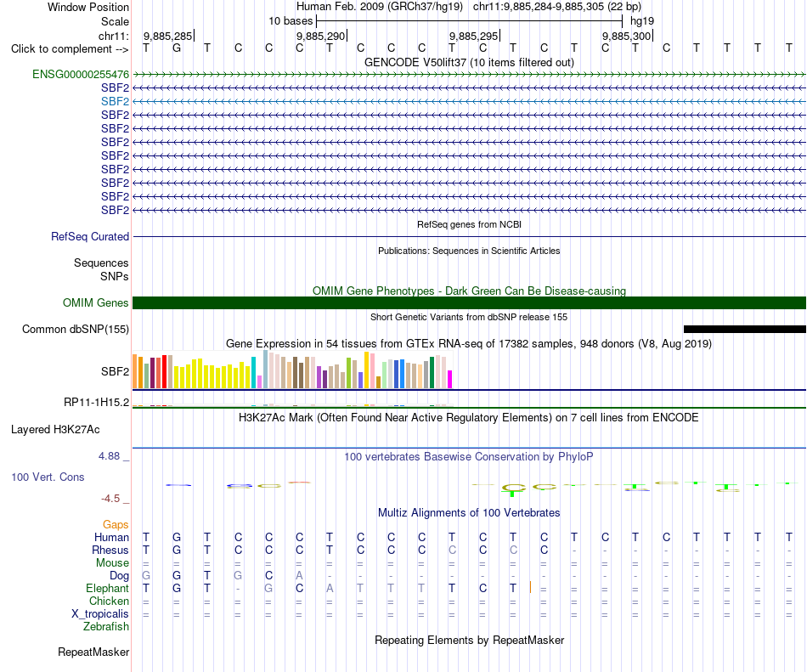Open 'Short Genetic Variants from dbSNP release 155' title
Screen dimensions: 807x672
pos(469,317)
